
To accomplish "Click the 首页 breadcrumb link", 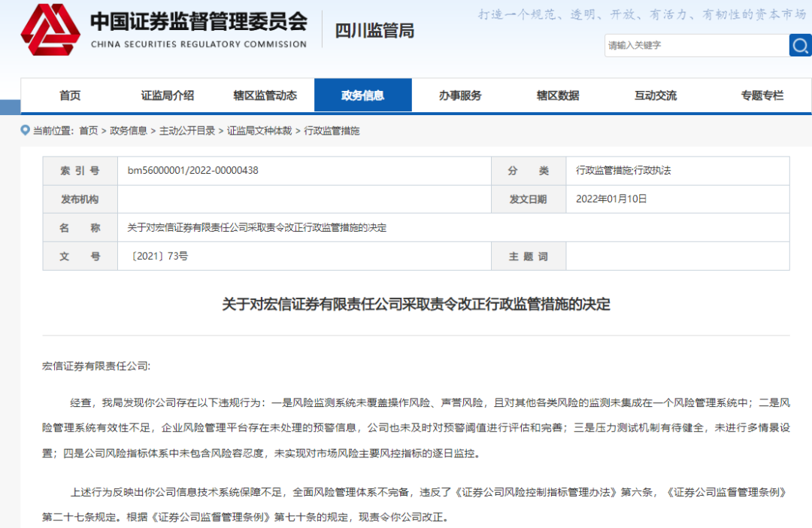I will pyautogui.click(x=88, y=131).
